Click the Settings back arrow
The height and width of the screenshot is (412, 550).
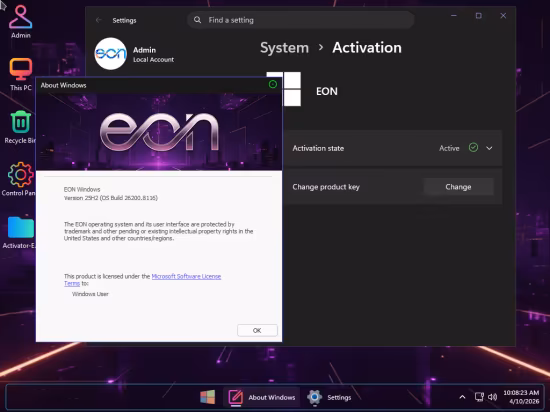[x=99, y=20]
